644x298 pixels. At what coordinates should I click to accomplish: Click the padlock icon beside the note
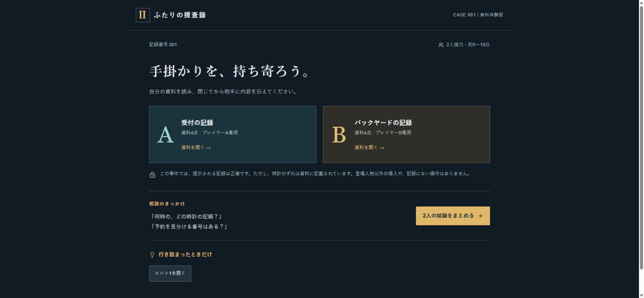click(x=152, y=174)
